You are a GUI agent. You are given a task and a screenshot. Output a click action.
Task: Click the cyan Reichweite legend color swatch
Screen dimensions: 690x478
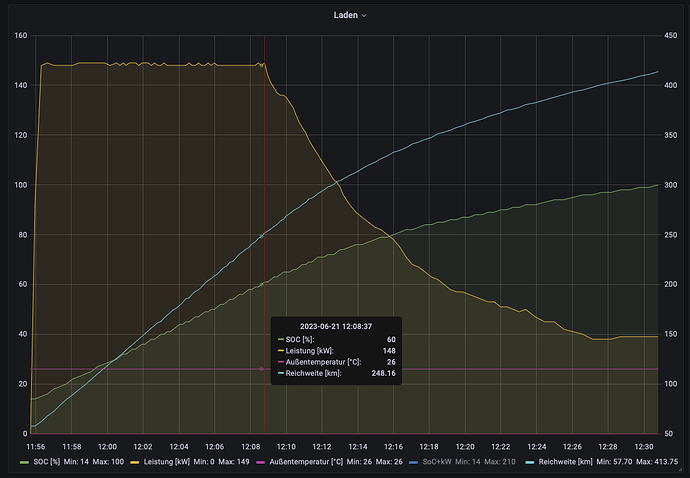pos(530,462)
